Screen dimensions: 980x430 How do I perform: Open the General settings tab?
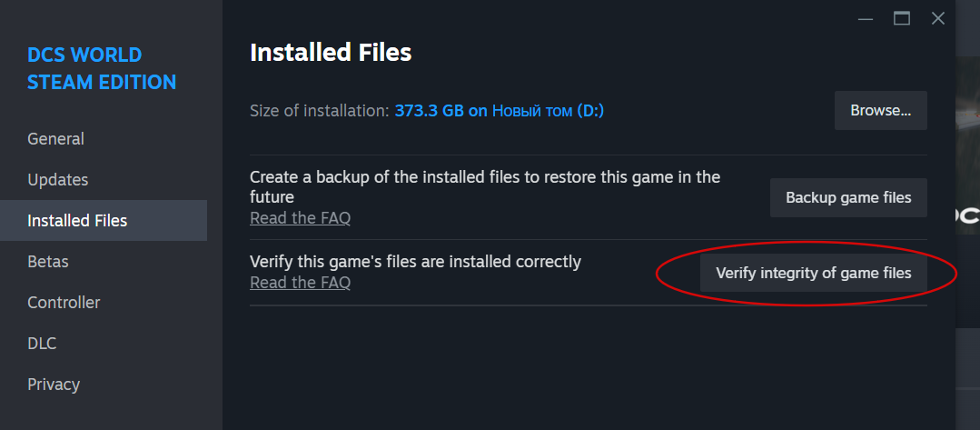tap(55, 139)
